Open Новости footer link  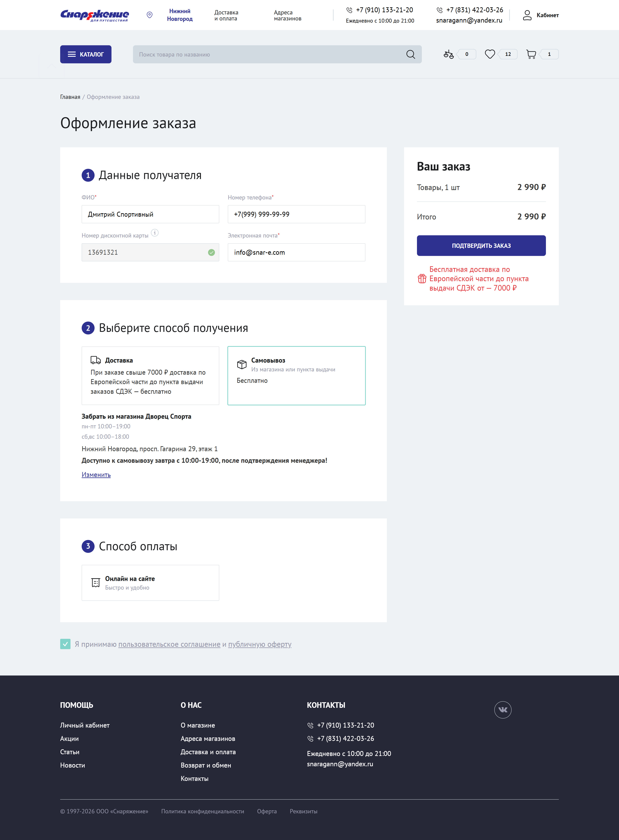tap(72, 765)
